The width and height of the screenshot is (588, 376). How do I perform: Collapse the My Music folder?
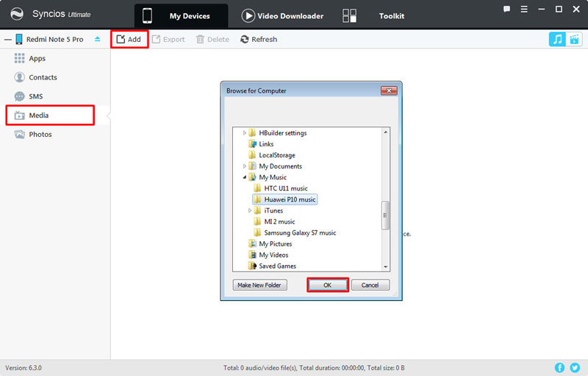coord(245,177)
